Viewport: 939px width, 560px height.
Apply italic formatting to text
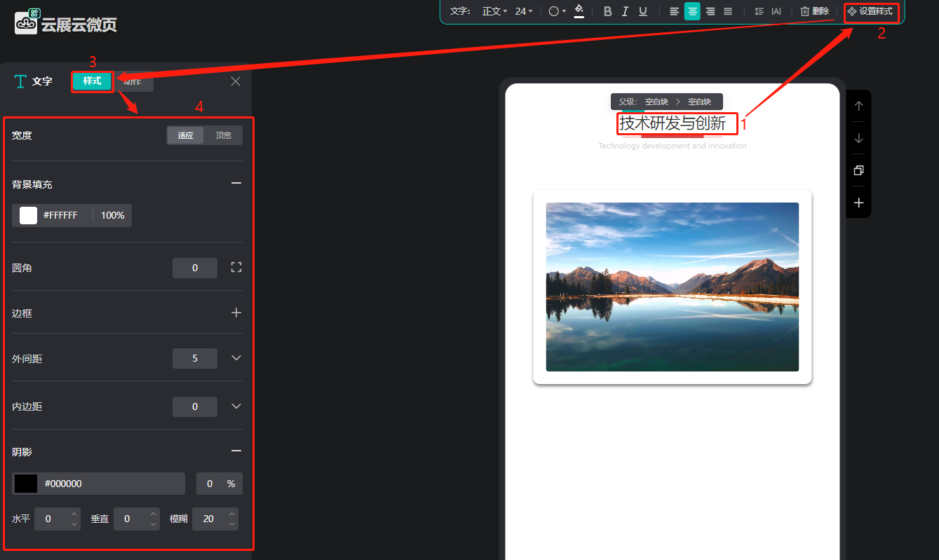tap(625, 11)
